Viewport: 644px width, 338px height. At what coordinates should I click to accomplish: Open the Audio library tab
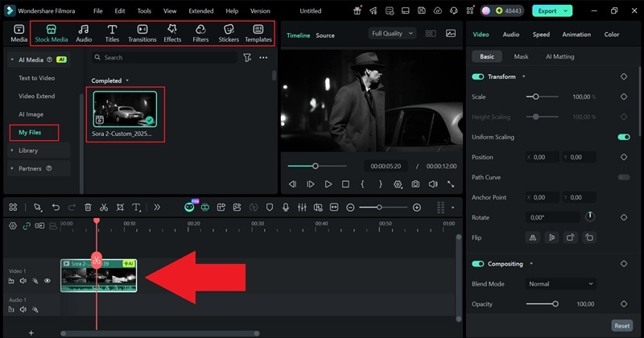click(x=84, y=34)
